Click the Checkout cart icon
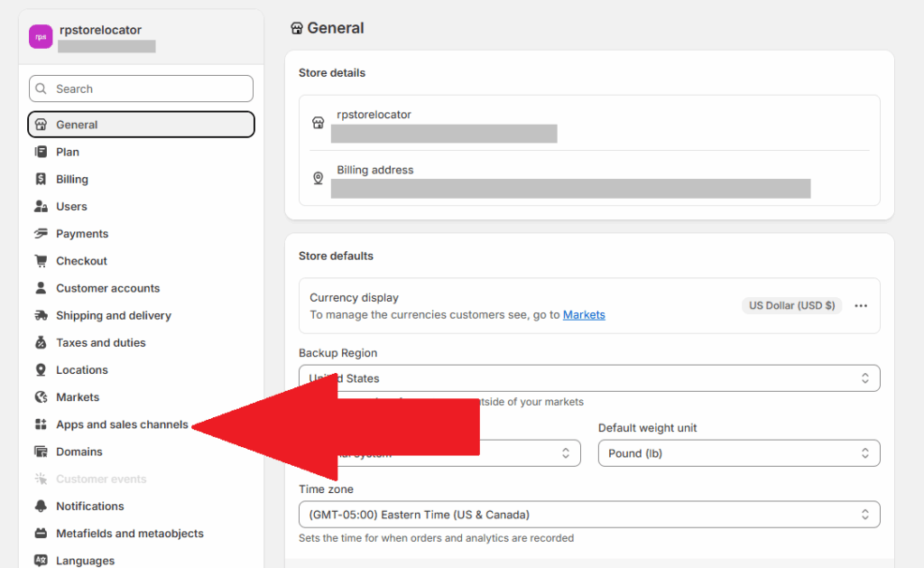This screenshot has height=568, width=924. (x=41, y=261)
